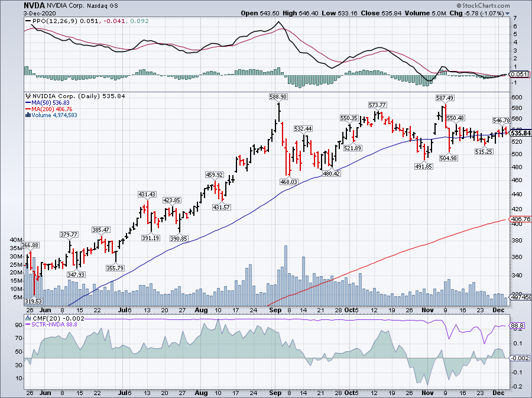This screenshot has height=398, width=532.
Task: Click the 379.77 price label
Action: click(x=69, y=234)
